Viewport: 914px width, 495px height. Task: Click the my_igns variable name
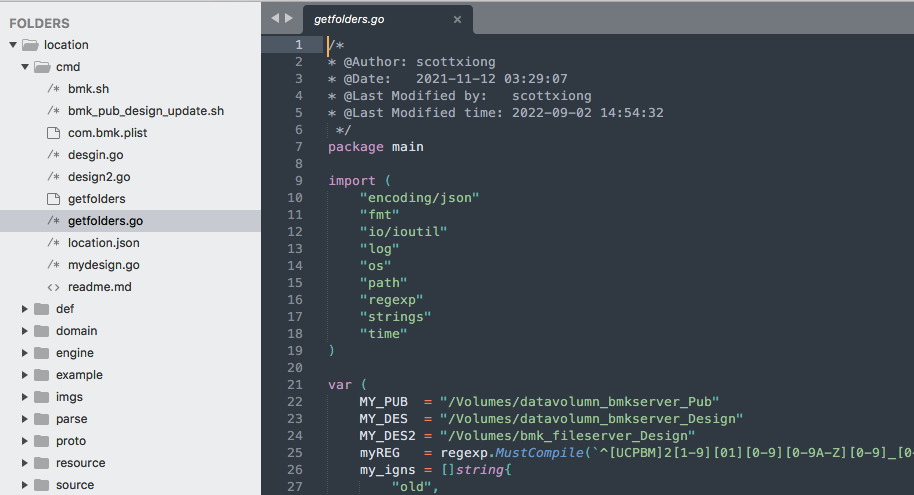click(388, 470)
